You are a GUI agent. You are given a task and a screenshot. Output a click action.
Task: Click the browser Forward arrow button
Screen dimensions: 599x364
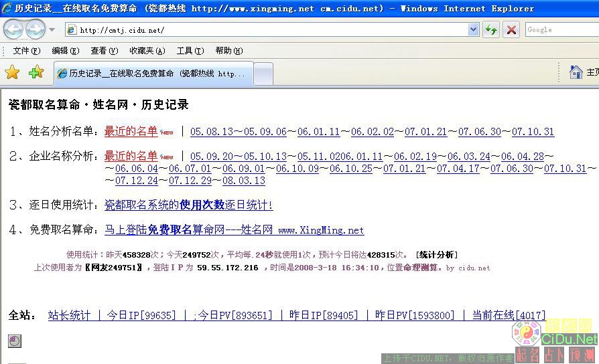(35, 29)
